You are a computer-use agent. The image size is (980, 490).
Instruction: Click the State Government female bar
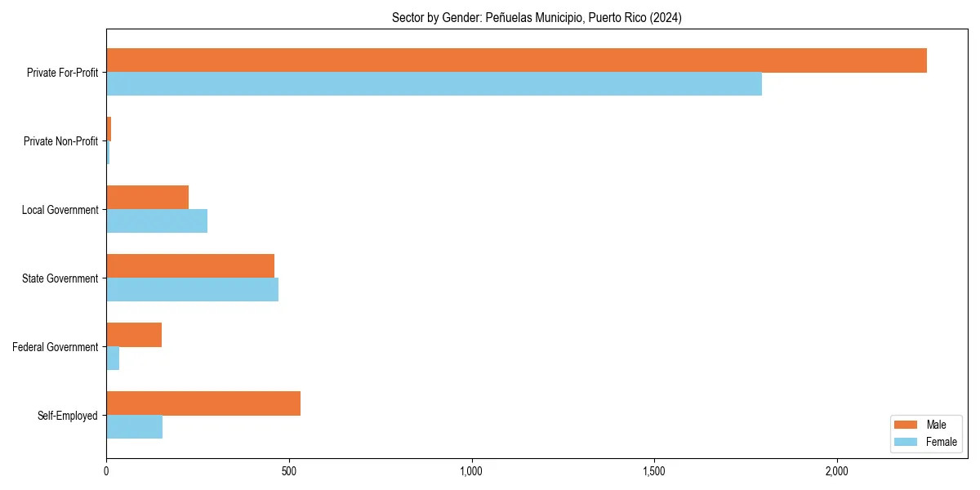pos(192,288)
